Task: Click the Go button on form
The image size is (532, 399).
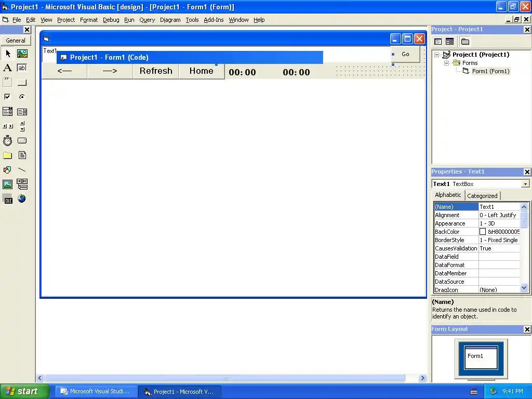Action: tap(405, 54)
